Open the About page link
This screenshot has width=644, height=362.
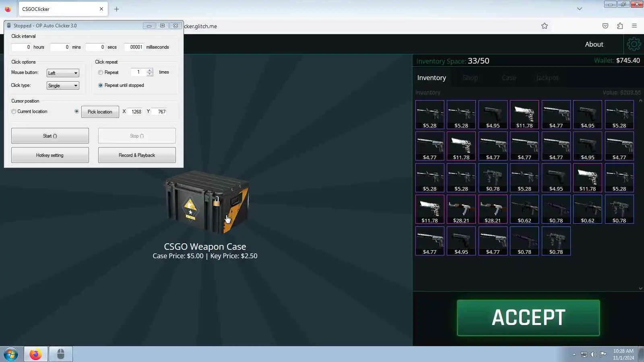click(x=594, y=44)
